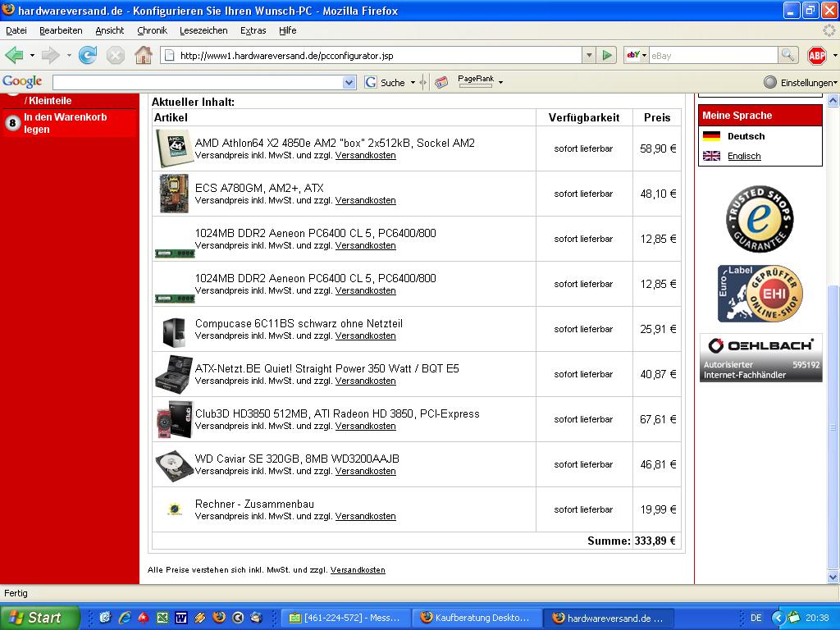Open the Extras menu

[253, 30]
